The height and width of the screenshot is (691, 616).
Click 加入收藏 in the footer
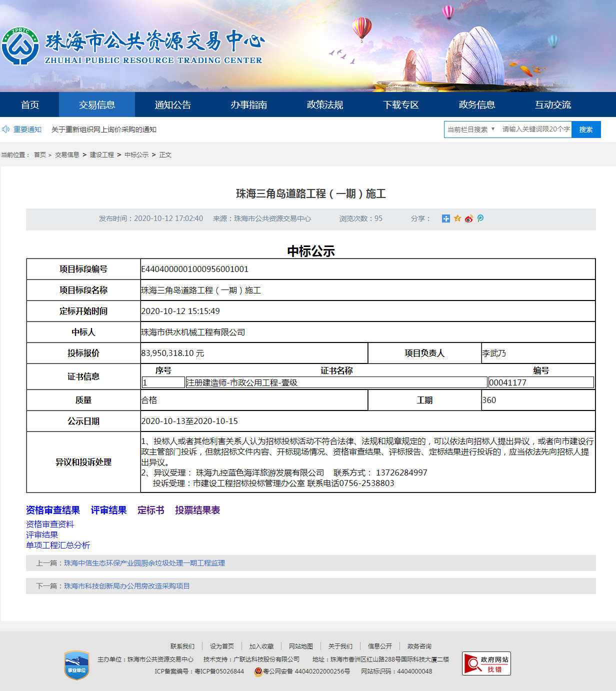(x=261, y=646)
